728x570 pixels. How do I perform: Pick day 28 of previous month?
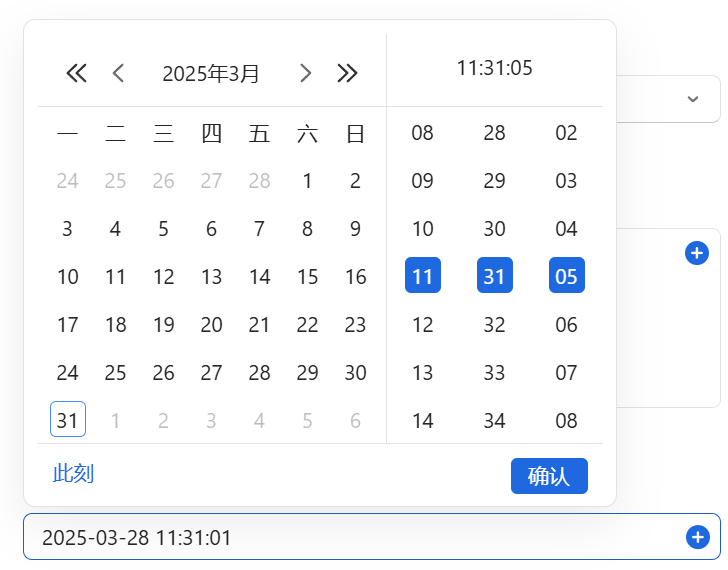259,181
